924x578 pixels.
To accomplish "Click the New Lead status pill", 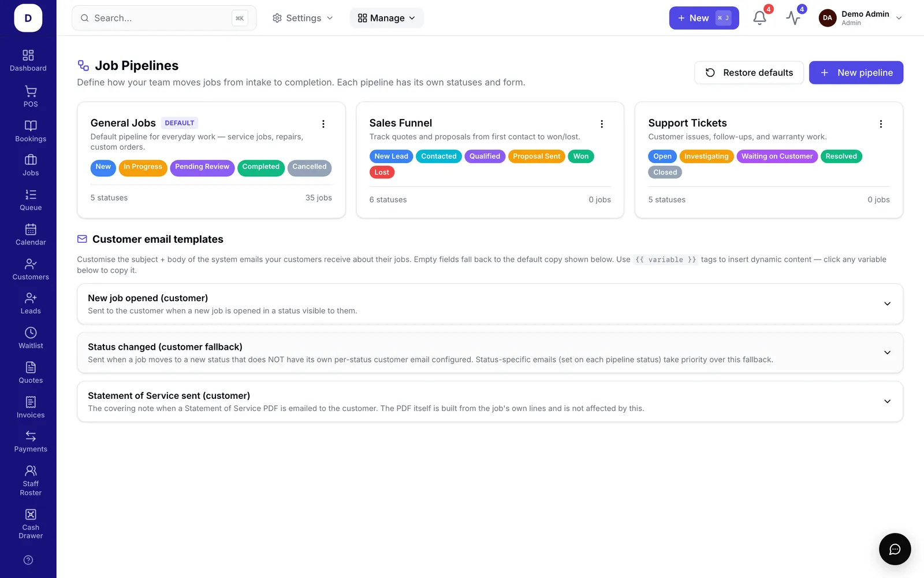I will [391, 157].
